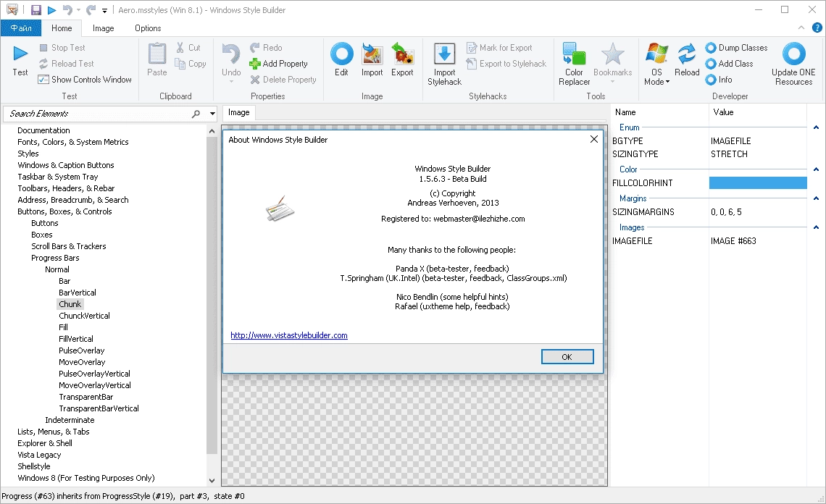Click the Export image icon
Viewport: 826px width, 504px height.
coord(402,54)
